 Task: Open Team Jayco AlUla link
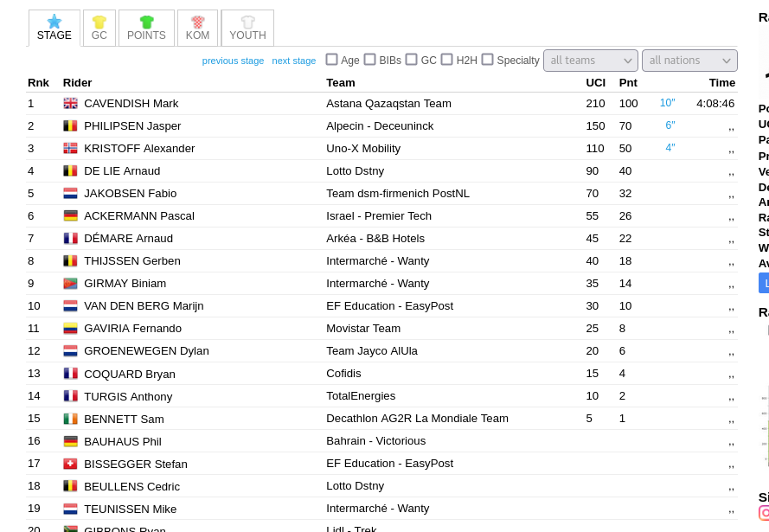click(x=372, y=351)
